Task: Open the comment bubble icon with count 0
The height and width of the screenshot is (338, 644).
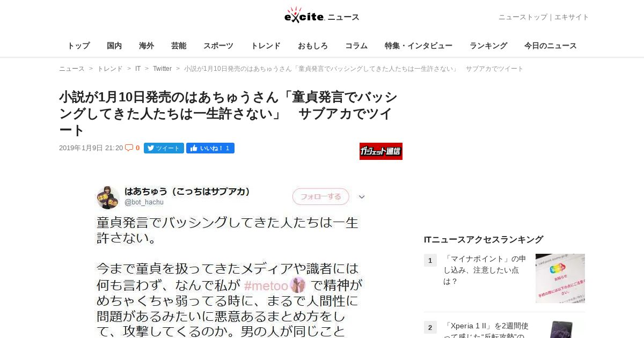Action: click(x=133, y=148)
